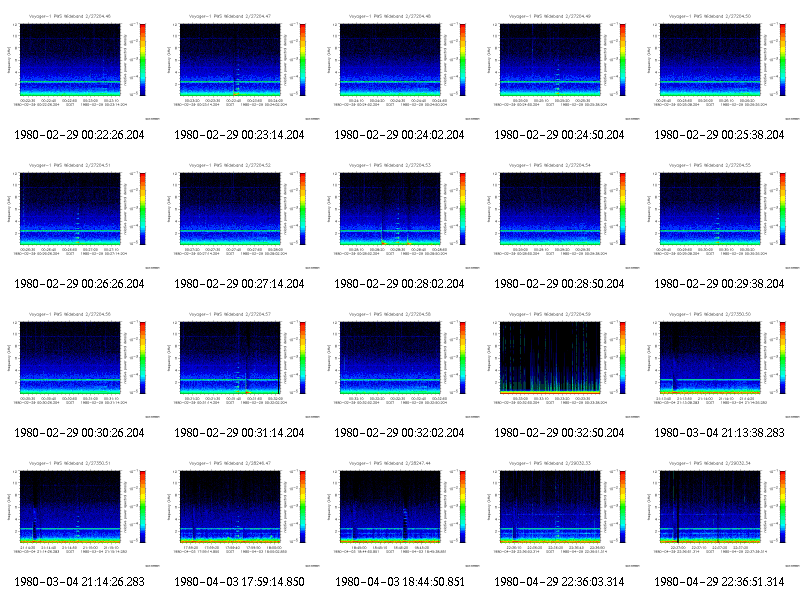Open spectrogram thumbnail dated 1980-04-29 22:36:51.314
Screen dimensions: 800x596
[x=720, y=513]
